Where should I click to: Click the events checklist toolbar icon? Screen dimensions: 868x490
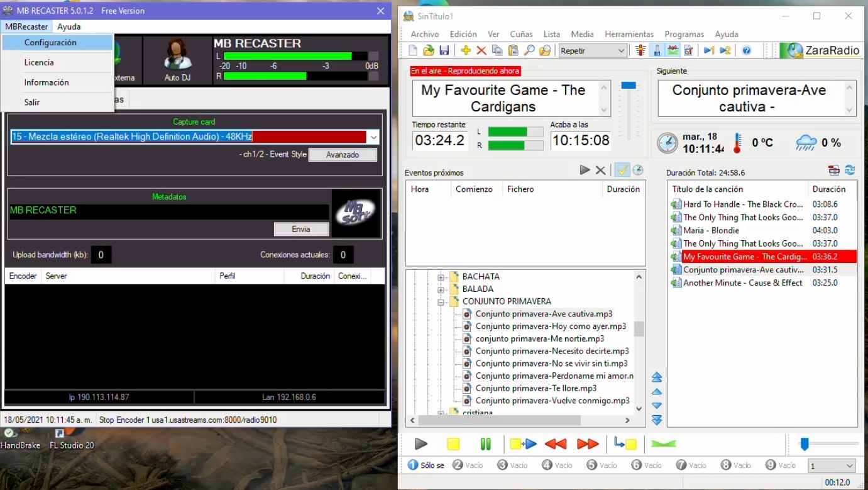[688, 50]
